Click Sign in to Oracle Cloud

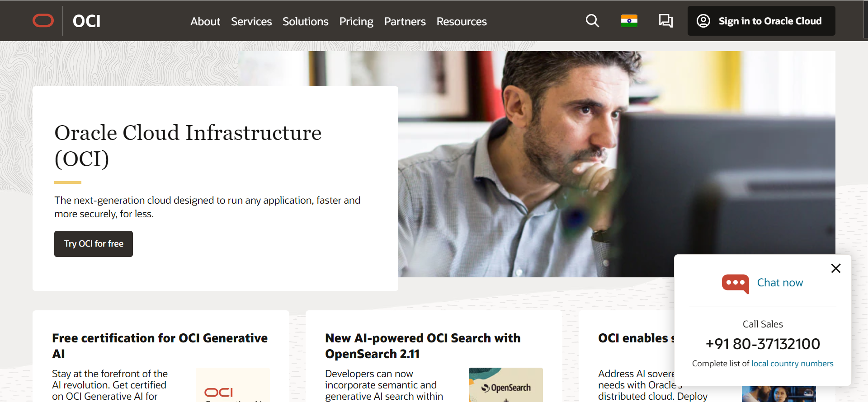[761, 21]
